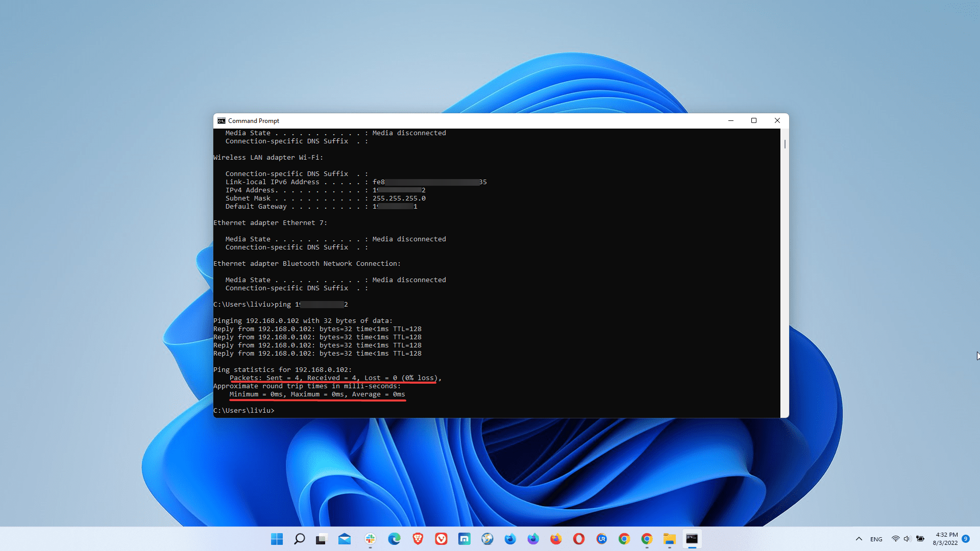Open File Explorer from taskbar
980x551 pixels.
click(x=669, y=539)
